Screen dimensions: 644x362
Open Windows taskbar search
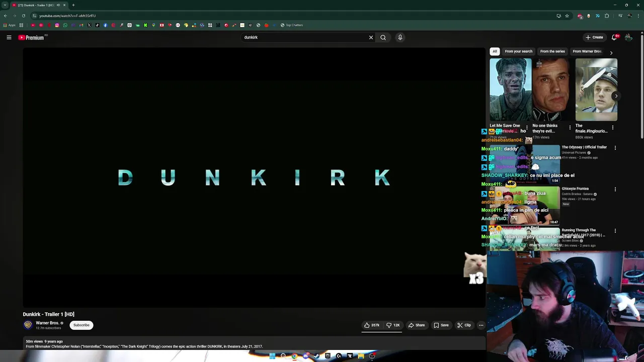point(283,356)
